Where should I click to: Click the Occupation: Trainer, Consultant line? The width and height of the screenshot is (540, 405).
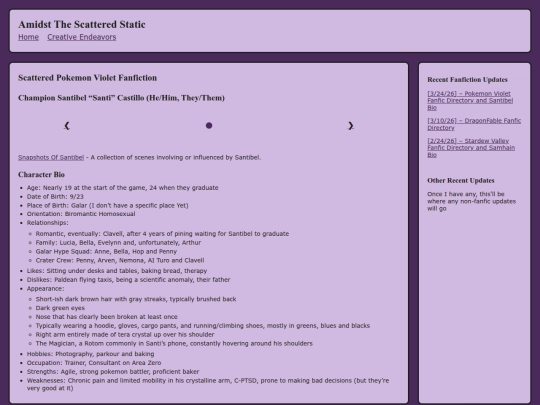(x=94, y=363)
